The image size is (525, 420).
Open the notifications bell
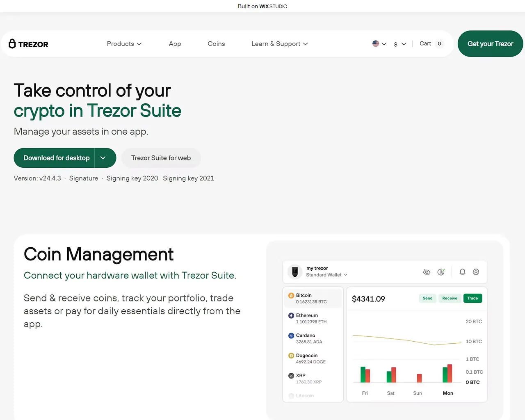pos(462,272)
